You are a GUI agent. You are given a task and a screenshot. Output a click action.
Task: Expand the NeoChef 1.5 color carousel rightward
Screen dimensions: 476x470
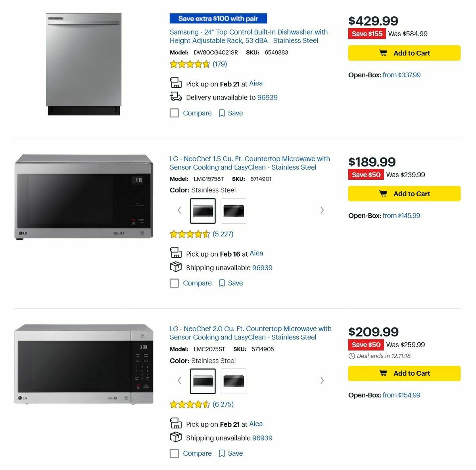click(322, 210)
